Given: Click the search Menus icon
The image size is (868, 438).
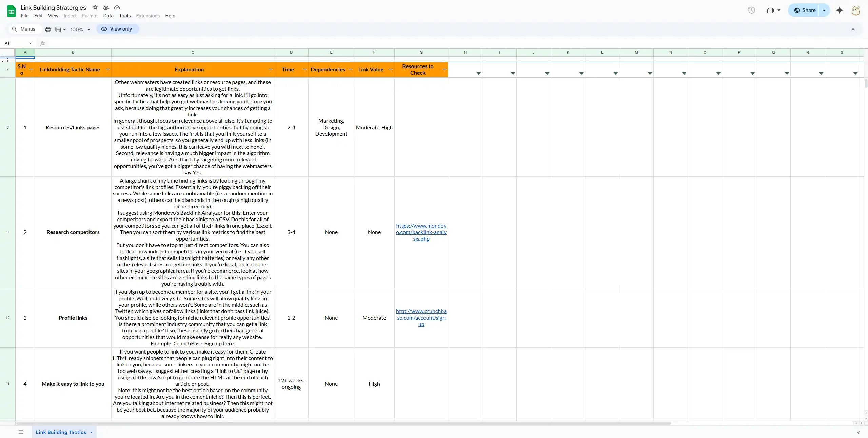Looking at the screenshot, I should [14, 28].
